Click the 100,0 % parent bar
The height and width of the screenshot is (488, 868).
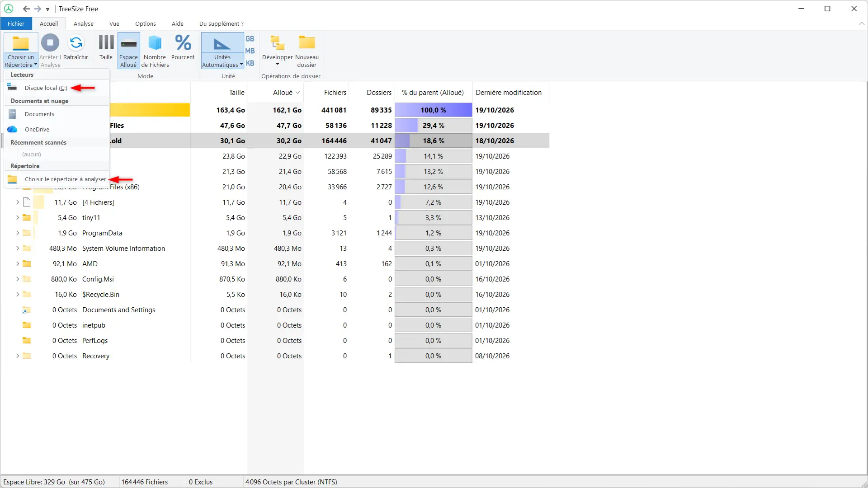click(x=433, y=110)
